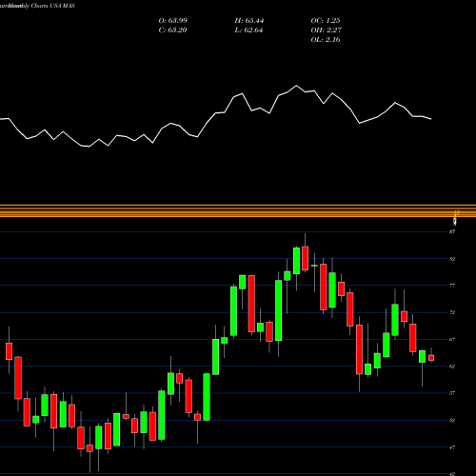Click the red candle with the highest wick near 87
The width and height of the screenshot is (476, 476).
coord(306,258)
